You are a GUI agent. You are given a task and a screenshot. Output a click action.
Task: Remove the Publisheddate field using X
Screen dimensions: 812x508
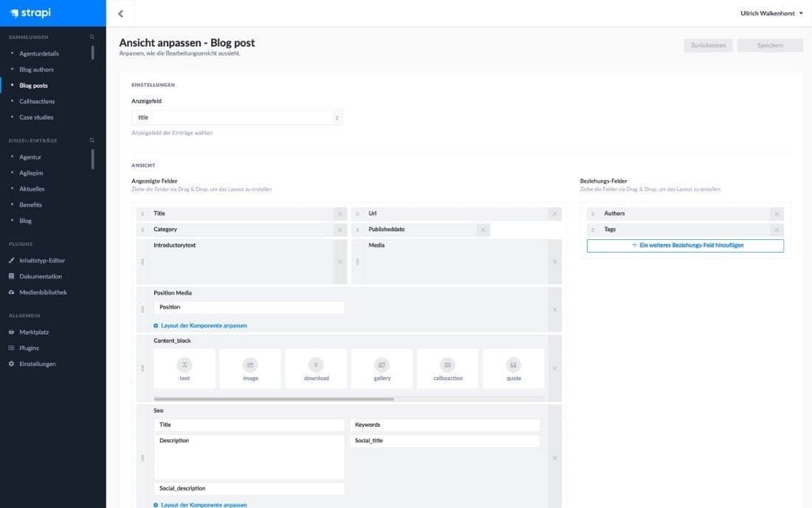(x=483, y=229)
